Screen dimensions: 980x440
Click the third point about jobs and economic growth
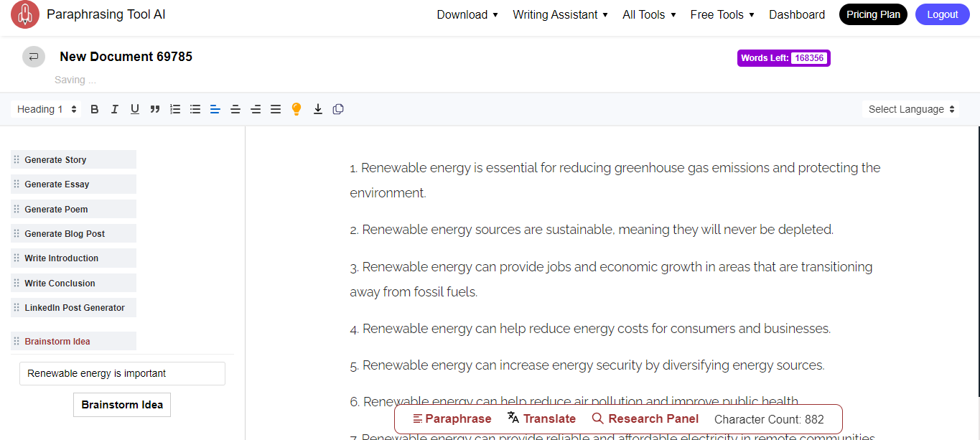point(612,279)
